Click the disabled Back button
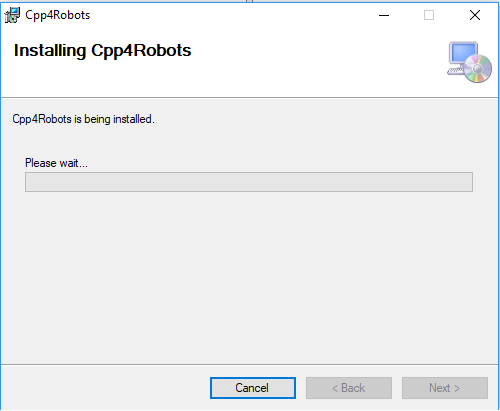The height and width of the screenshot is (411, 500). click(349, 388)
